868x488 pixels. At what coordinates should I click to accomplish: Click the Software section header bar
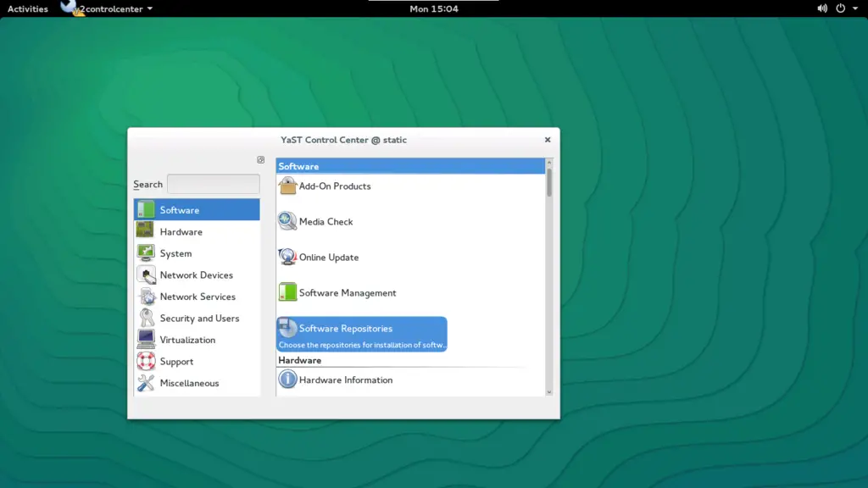[410, 166]
